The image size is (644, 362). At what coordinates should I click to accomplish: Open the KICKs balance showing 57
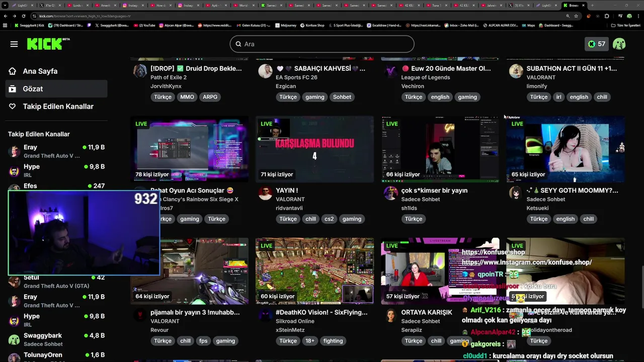coord(597,44)
